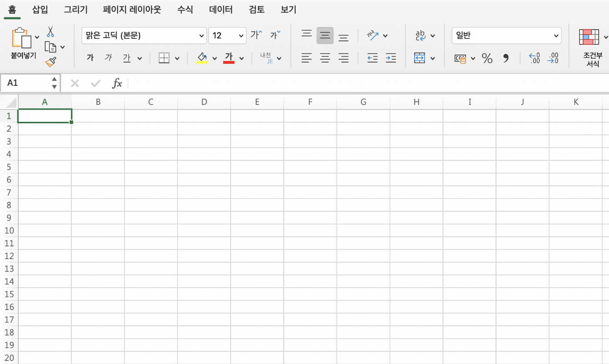Click the increase indent icon
This screenshot has width=609, height=364.
pos(391,58)
